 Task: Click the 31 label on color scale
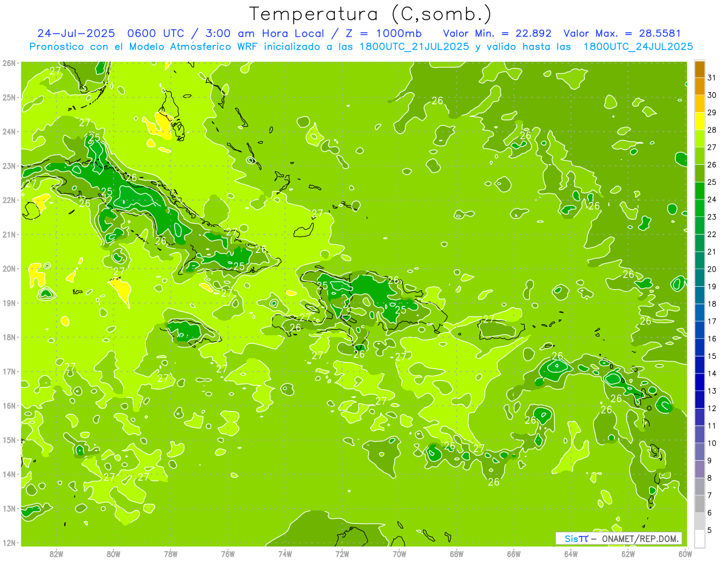(712, 78)
